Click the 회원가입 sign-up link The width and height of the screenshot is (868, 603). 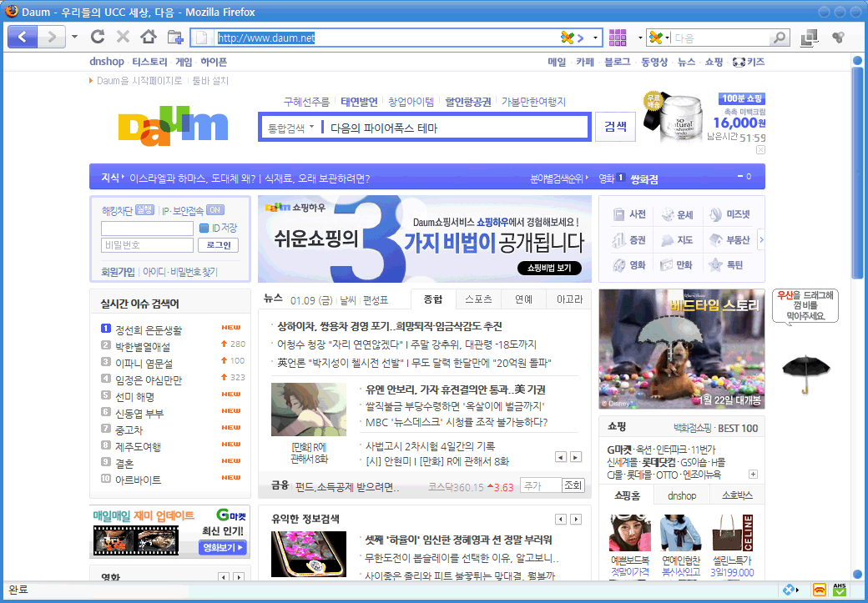118,272
